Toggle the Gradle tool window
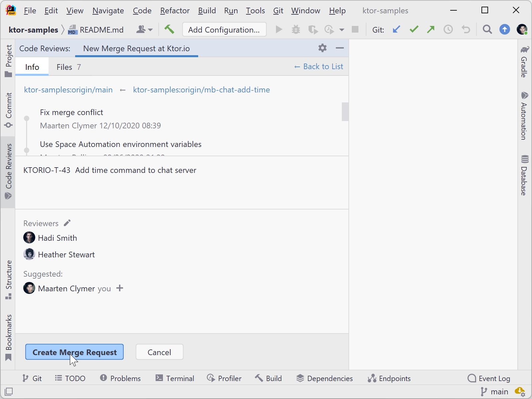532x399 pixels. (524, 61)
